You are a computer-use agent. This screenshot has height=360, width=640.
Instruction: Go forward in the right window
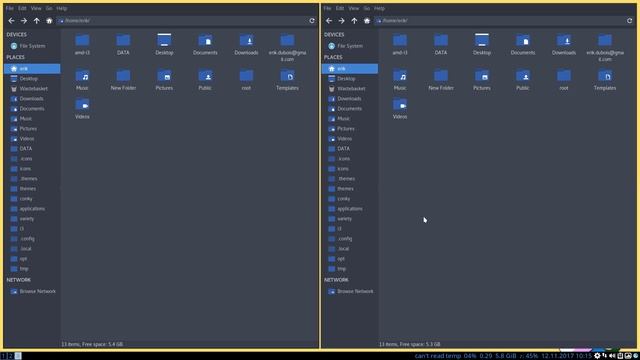342,20
